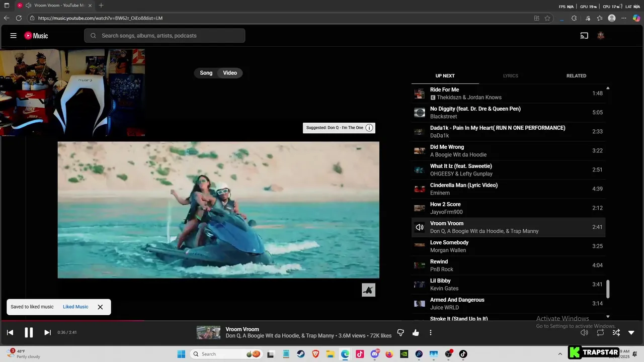This screenshot has height=362, width=644.
Task: Pause the current song
Action: (29, 332)
